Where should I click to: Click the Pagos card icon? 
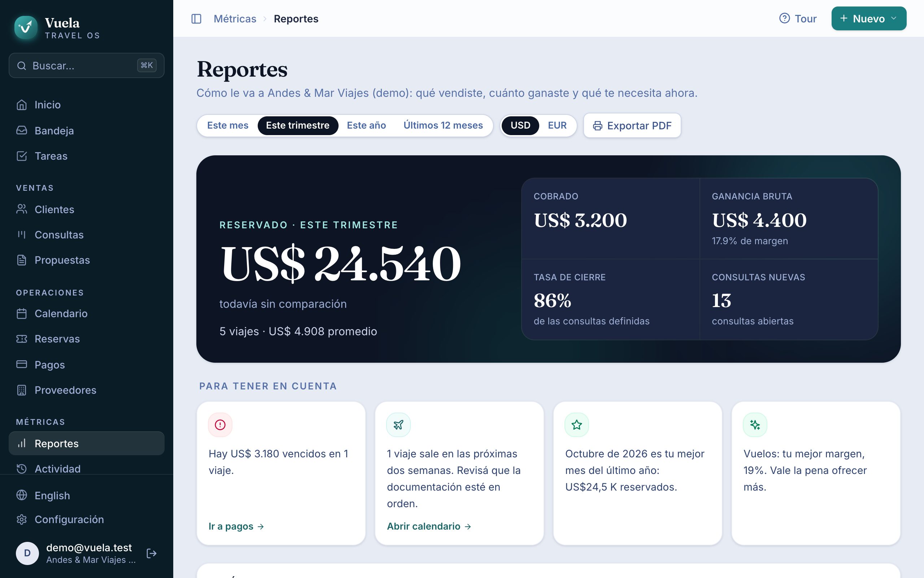[22, 364]
